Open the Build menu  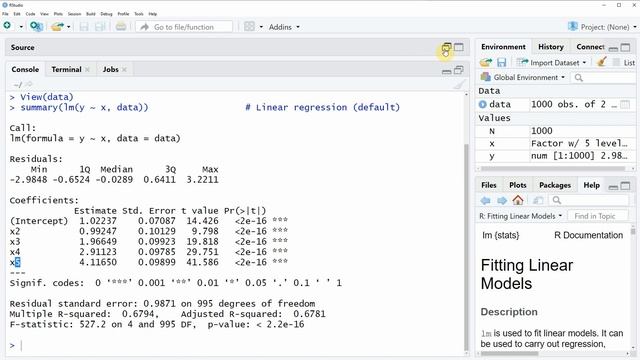pos(91,14)
